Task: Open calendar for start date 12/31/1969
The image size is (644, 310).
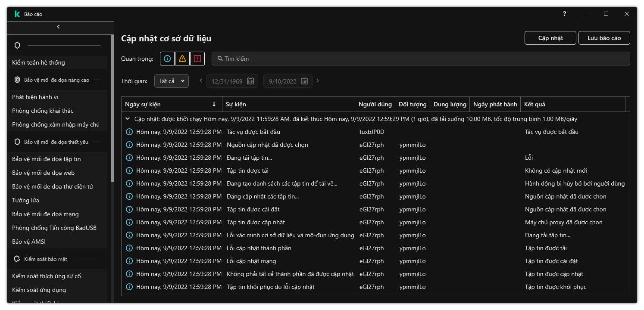Action: tap(250, 81)
